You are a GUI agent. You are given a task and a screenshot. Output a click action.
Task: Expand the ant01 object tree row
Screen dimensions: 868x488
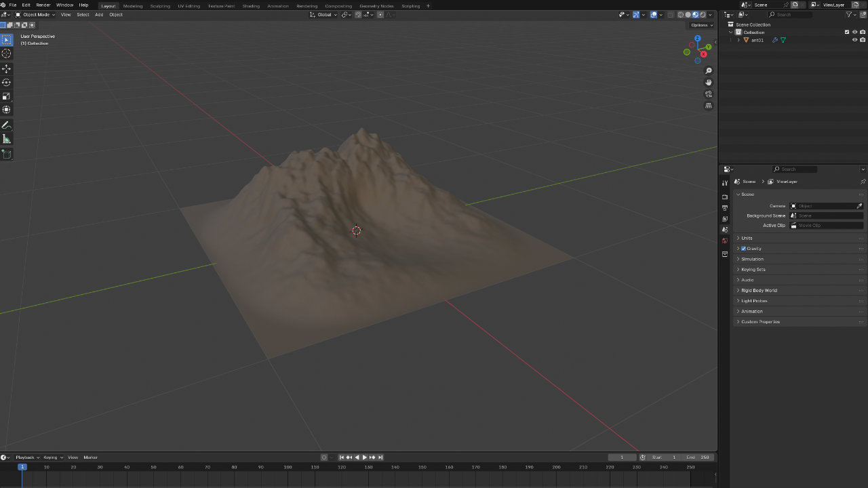[739, 40]
